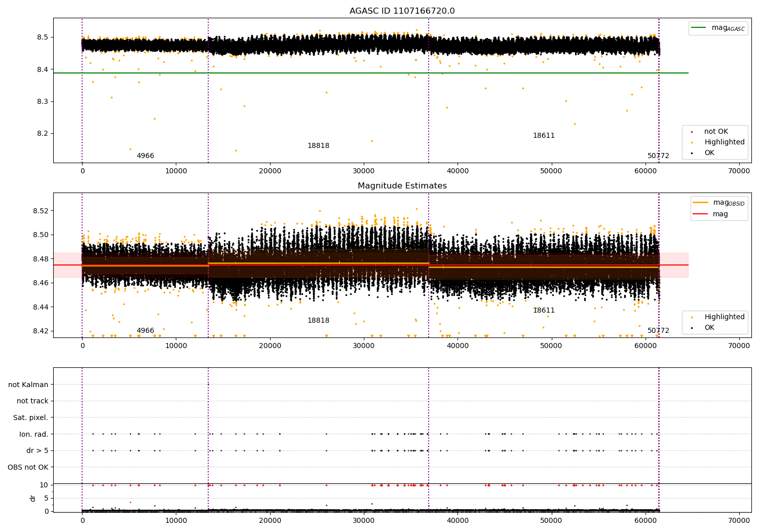760x532 pixels.
Task: Click the 10 tick on the dr axis
Action: (44, 485)
